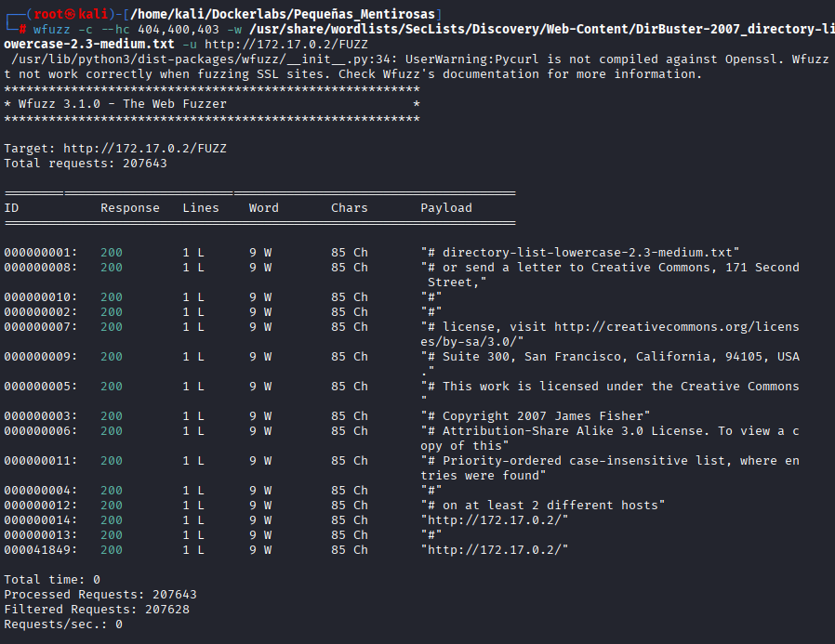Click the Dockerlabs working directory path in prompt

(279, 14)
